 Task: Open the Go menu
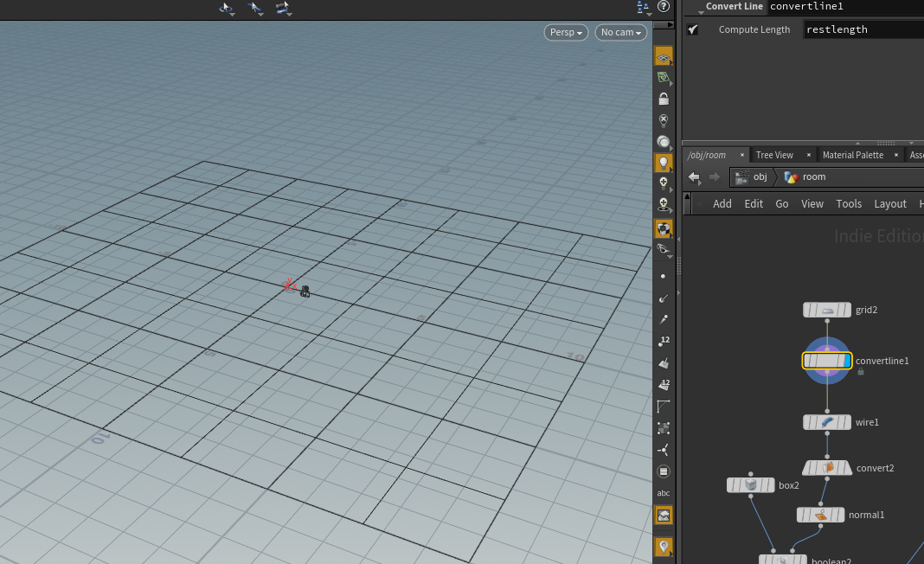[x=782, y=204]
